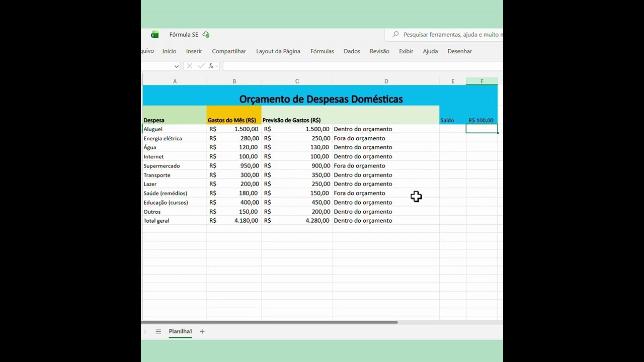Click the search tools input box
This screenshot has height=362, width=644.
[444, 35]
